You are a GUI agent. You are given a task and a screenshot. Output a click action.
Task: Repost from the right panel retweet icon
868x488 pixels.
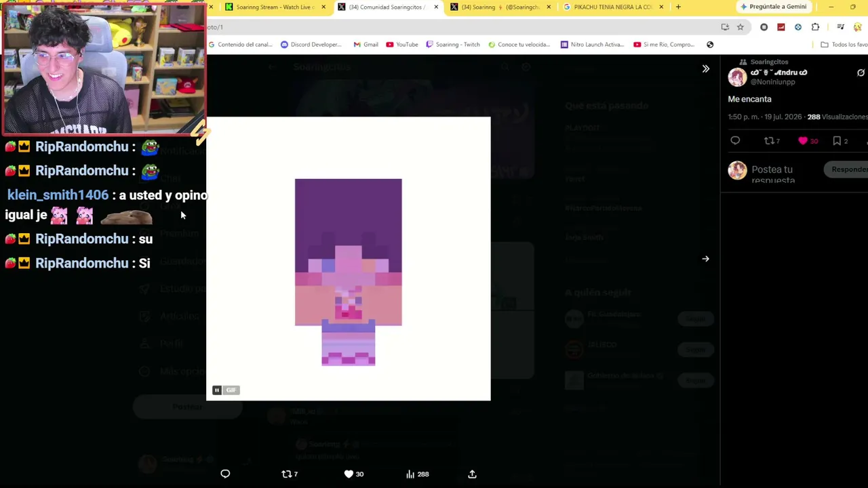tap(772, 141)
